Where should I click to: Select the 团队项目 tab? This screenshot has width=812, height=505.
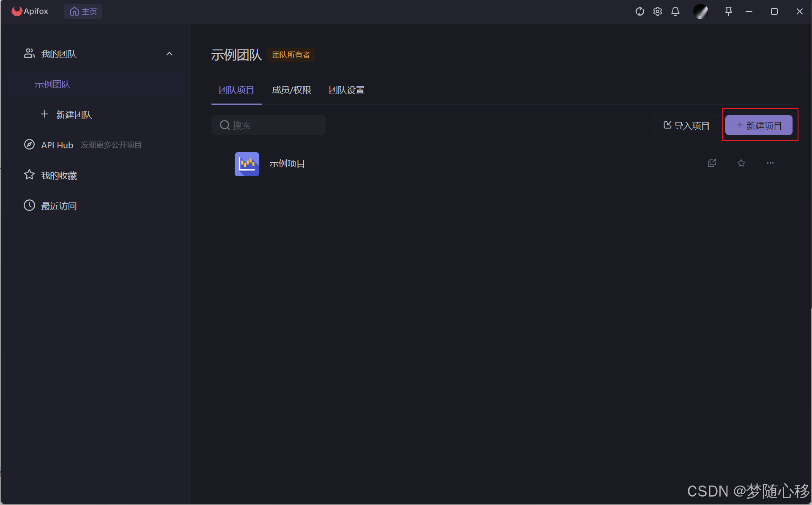pos(236,90)
